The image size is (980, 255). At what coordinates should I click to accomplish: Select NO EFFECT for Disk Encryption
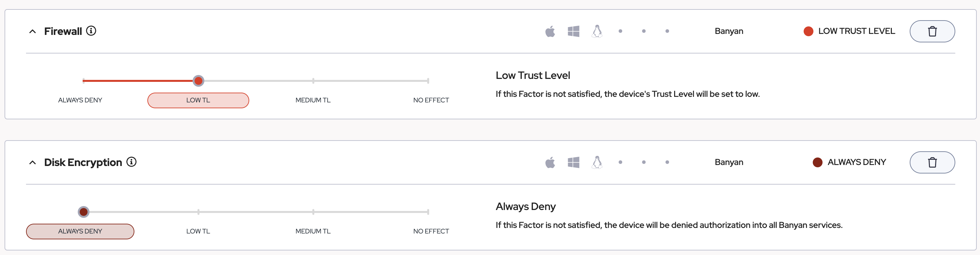click(431, 232)
